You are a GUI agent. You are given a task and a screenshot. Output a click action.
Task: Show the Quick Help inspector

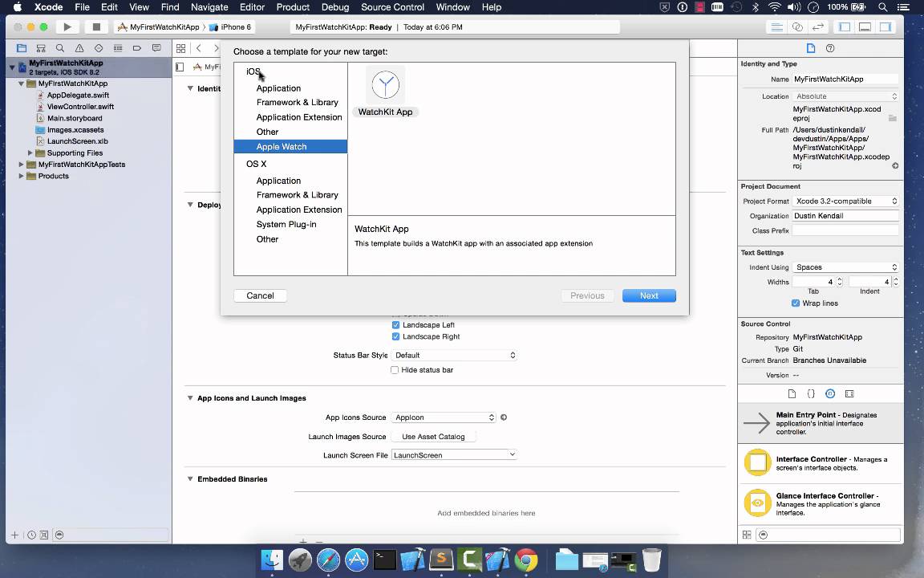click(830, 48)
